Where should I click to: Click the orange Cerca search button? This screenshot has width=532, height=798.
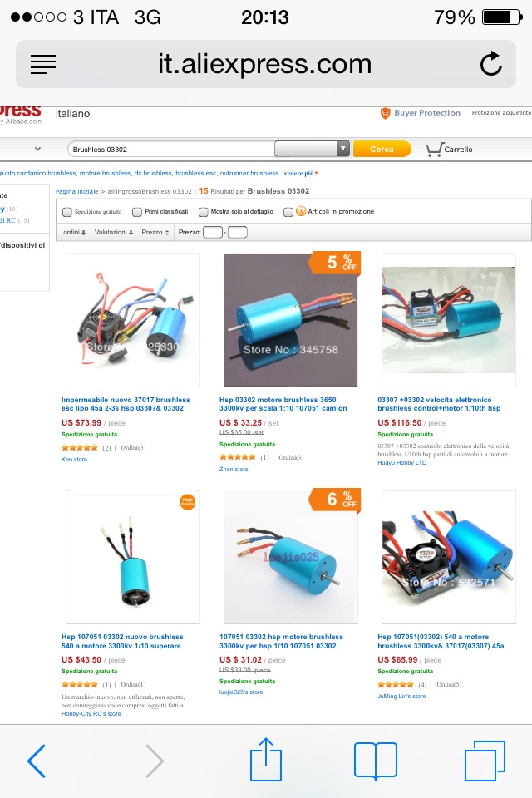tap(382, 149)
